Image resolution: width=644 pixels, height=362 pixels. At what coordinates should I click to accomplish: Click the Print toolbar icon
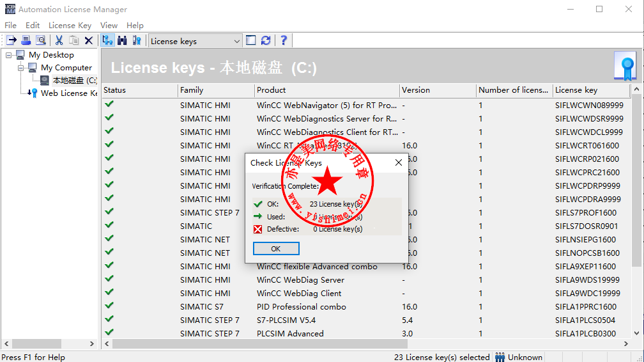click(x=26, y=40)
